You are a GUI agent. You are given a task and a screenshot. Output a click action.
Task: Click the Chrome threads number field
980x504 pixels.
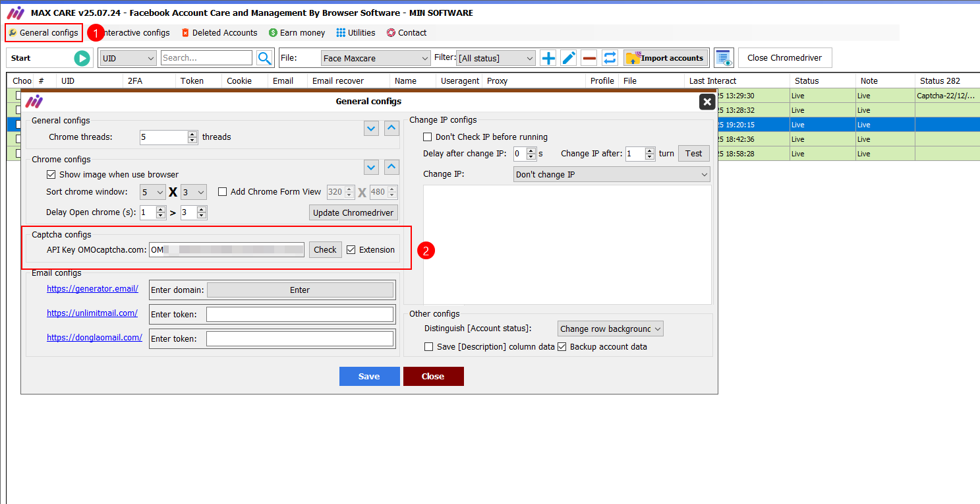(x=169, y=137)
